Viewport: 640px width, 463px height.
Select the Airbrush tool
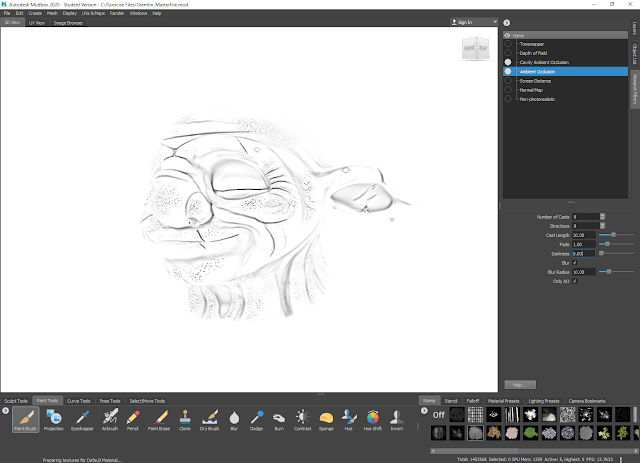110,420
